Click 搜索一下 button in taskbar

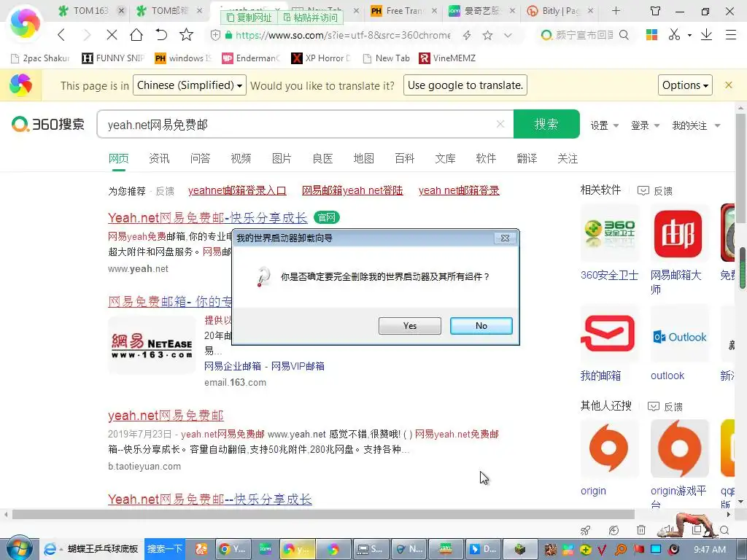point(164,549)
